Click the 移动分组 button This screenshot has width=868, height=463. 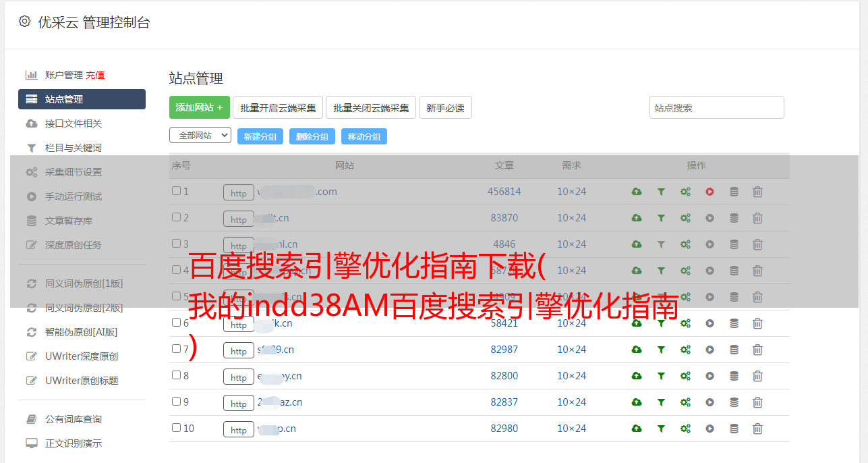click(x=364, y=136)
